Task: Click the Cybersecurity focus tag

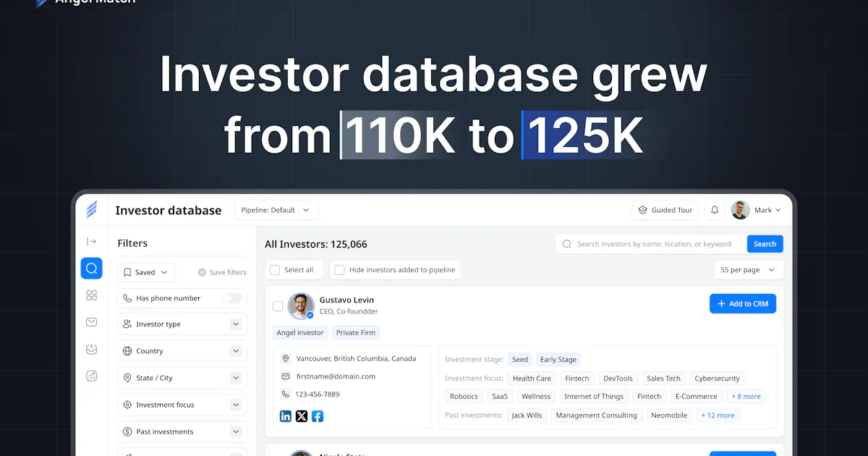Action: (717, 379)
